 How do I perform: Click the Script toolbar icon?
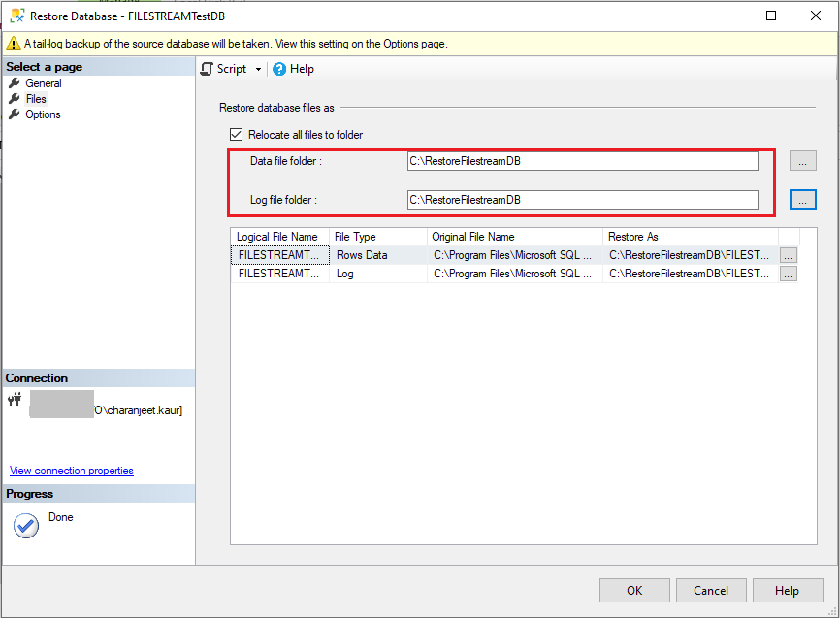click(x=205, y=69)
